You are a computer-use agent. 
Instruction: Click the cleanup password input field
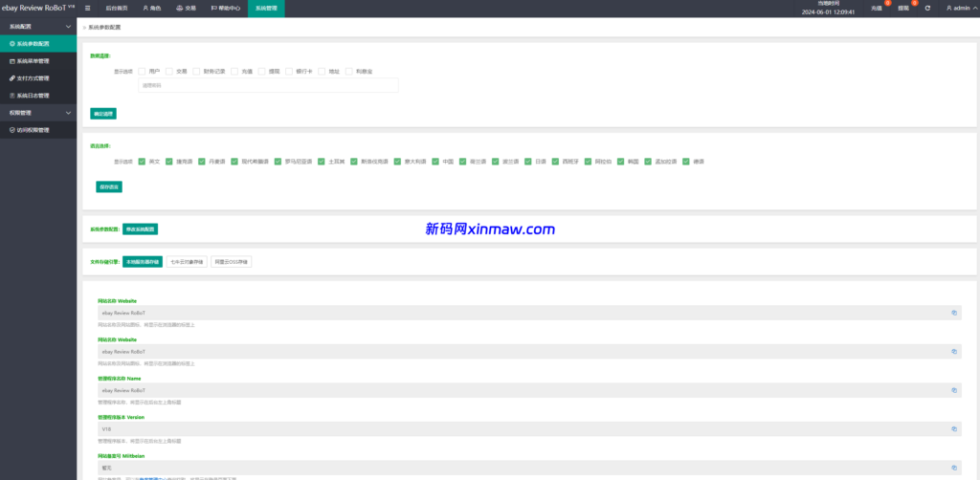268,86
